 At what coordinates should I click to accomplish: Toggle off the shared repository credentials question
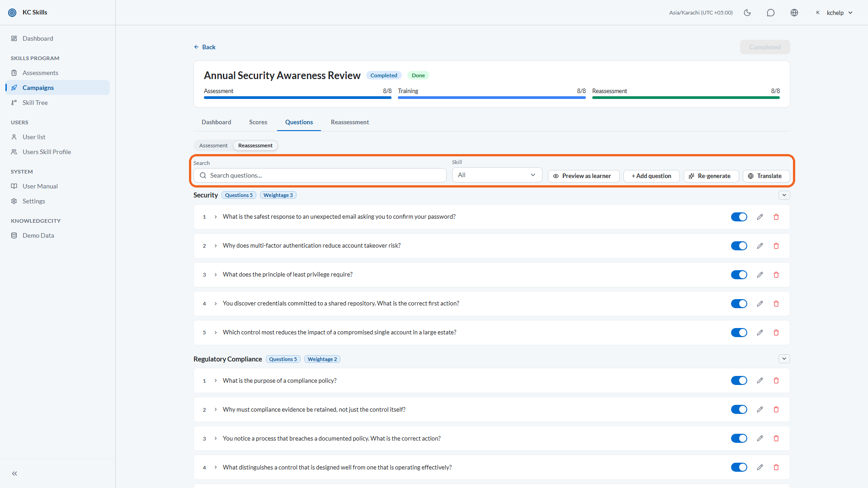click(739, 304)
